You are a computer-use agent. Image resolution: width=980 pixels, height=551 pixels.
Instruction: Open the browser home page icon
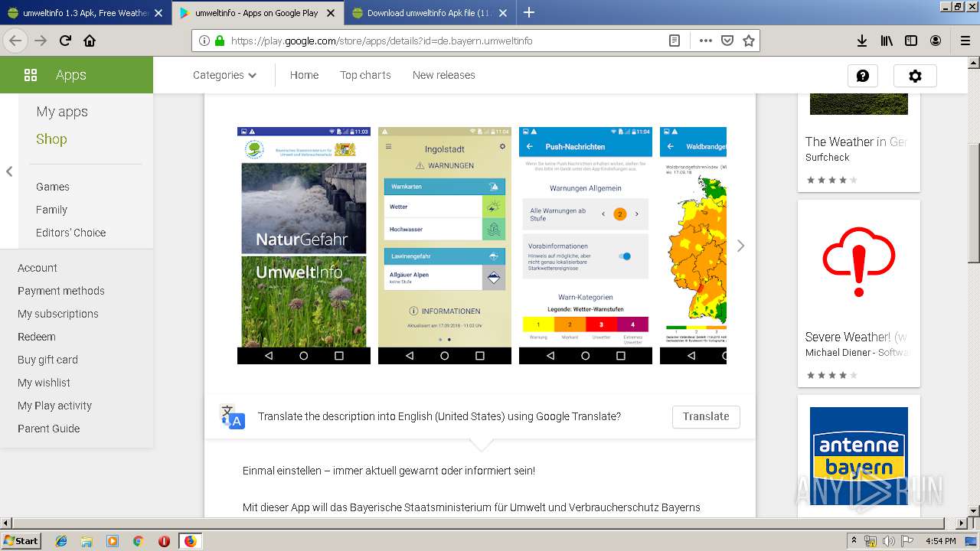click(x=90, y=41)
